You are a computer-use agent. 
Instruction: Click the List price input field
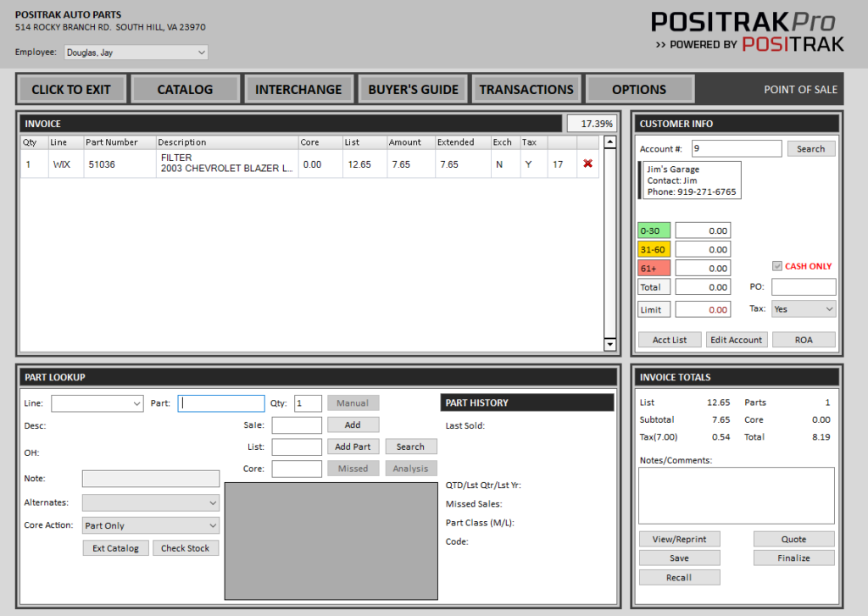pyautogui.click(x=297, y=447)
